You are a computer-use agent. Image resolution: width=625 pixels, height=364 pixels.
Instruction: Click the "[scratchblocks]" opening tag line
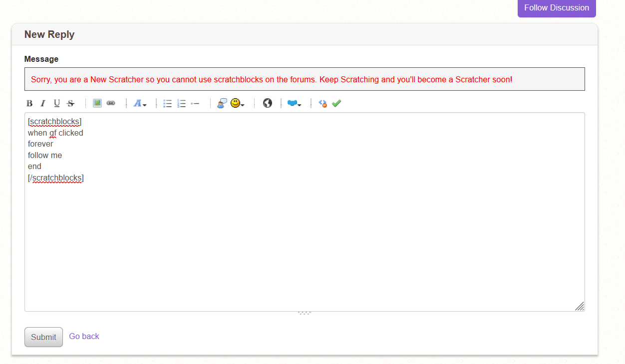click(x=55, y=121)
